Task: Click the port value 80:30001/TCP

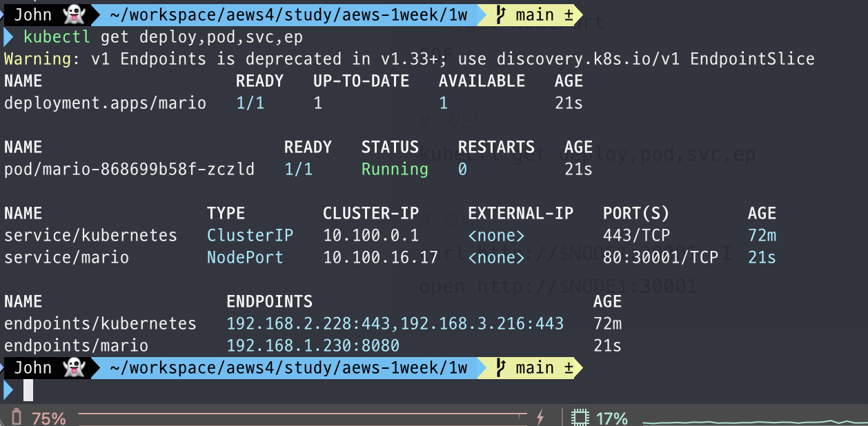Action: point(660,257)
